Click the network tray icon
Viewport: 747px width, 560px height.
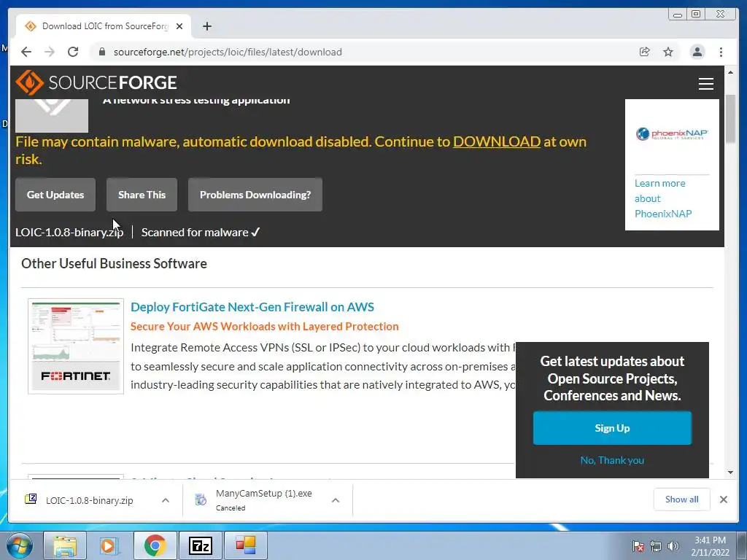click(656, 546)
